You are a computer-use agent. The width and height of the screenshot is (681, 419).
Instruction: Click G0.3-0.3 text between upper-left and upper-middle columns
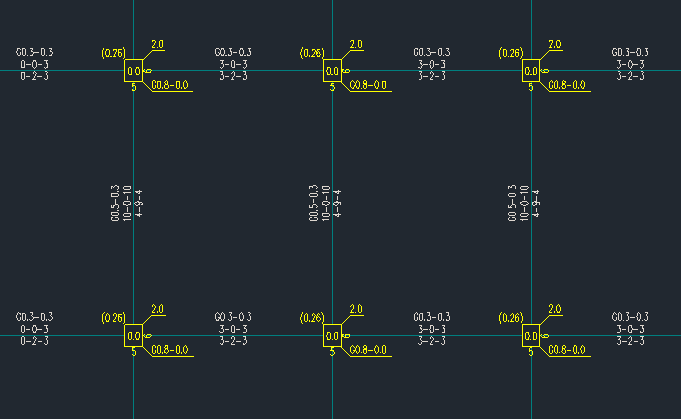point(233,53)
